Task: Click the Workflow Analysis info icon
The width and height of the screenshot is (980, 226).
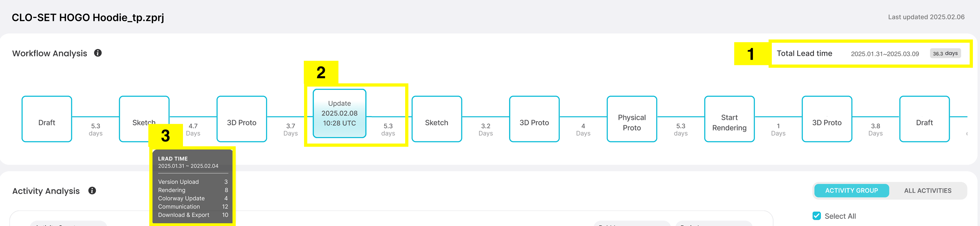Action: [98, 53]
